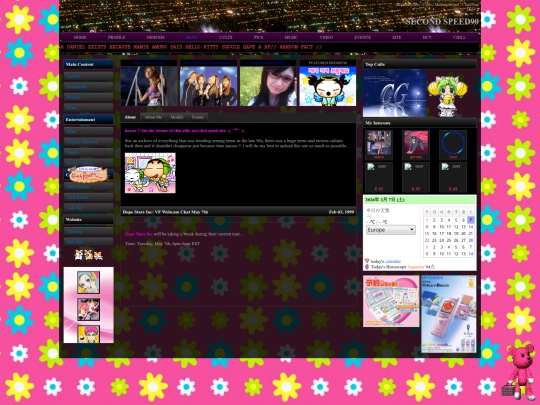Switch to the About tab
540x405 pixels.
(130, 117)
